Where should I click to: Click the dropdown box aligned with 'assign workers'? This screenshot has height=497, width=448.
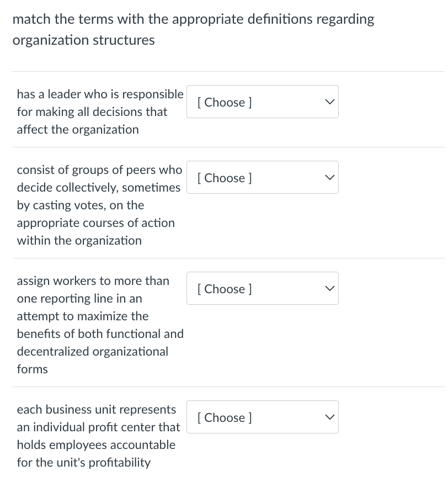point(263,288)
